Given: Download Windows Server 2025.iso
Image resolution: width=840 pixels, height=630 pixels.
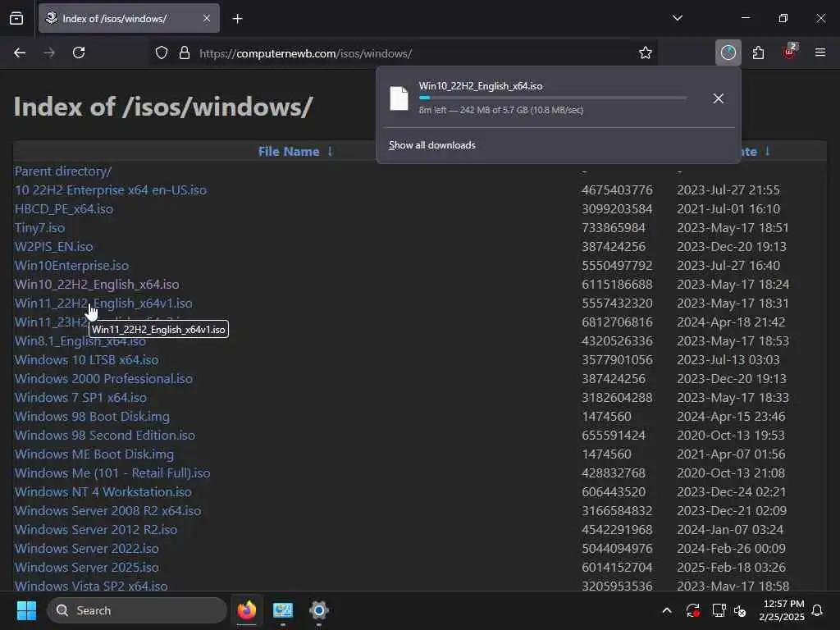Looking at the screenshot, I should pos(86,568).
